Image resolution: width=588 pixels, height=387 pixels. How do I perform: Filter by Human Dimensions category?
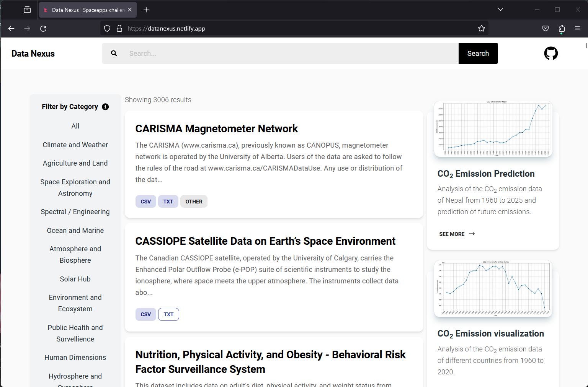tap(75, 358)
